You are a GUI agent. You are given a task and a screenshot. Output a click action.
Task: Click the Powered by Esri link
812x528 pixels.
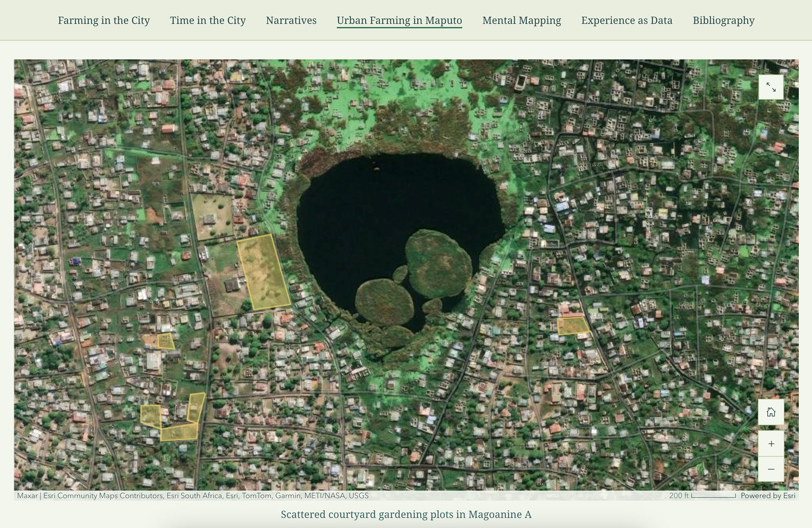768,495
